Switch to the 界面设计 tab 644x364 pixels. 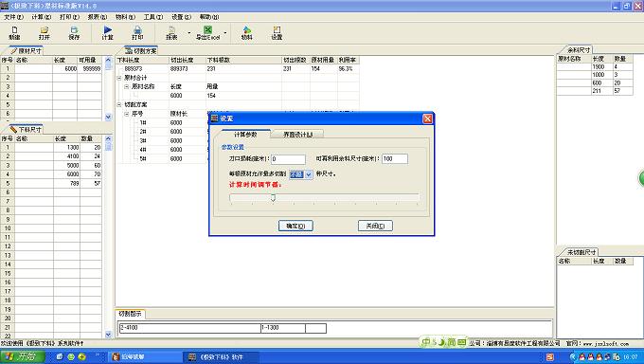click(297, 134)
